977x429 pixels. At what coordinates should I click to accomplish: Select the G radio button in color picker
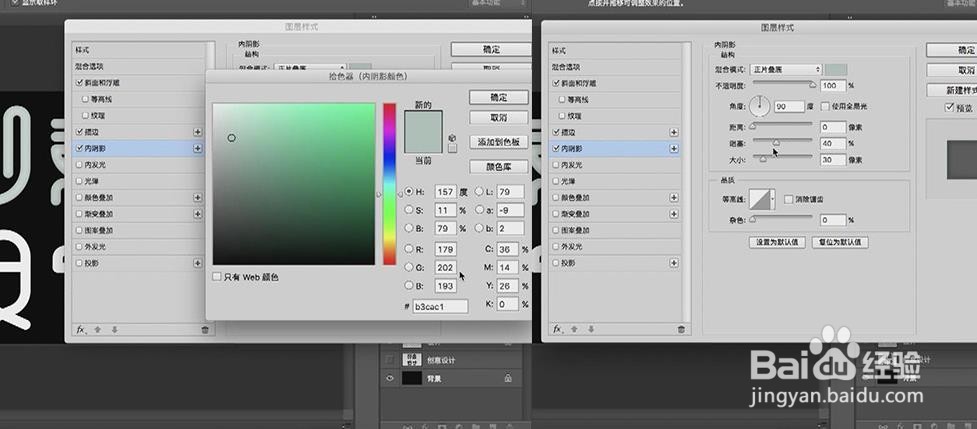(409, 267)
